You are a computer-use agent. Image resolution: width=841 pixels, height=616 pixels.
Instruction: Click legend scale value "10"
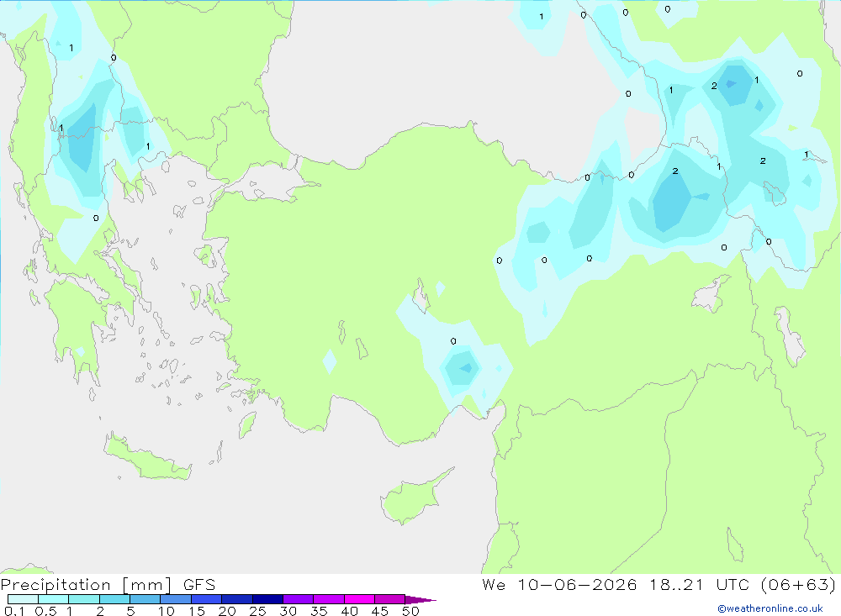[167, 611]
